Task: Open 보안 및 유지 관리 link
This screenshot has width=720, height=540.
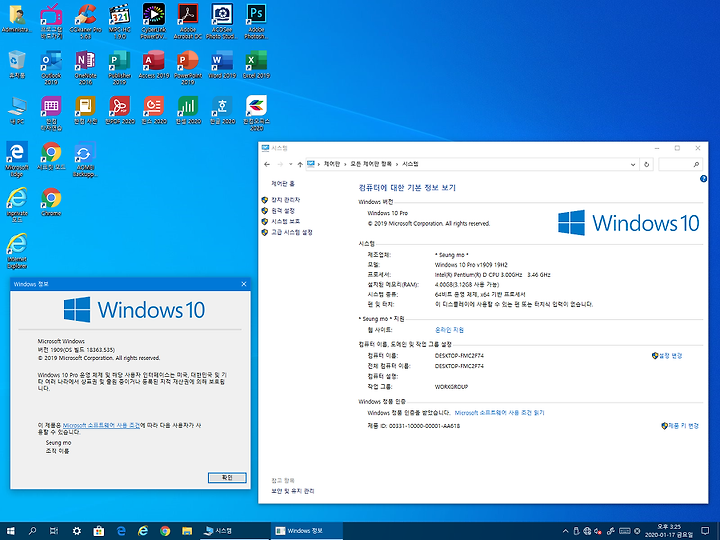Action: [x=292, y=491]
